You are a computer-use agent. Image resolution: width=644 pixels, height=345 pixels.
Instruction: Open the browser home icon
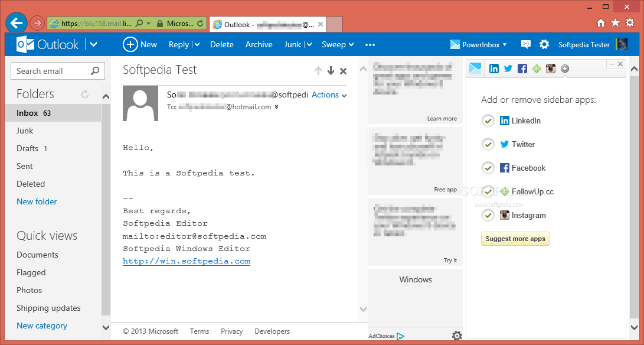[601, 23]
